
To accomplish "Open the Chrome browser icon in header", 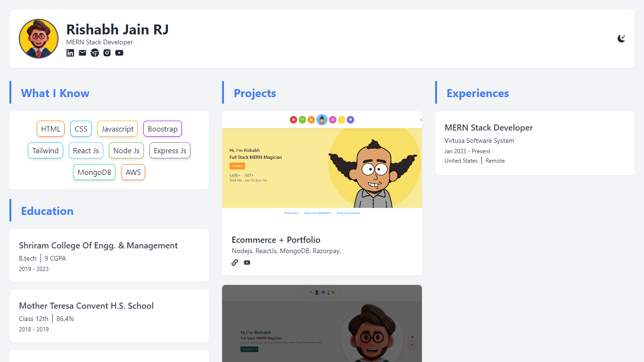I will (x=94, y=53).
